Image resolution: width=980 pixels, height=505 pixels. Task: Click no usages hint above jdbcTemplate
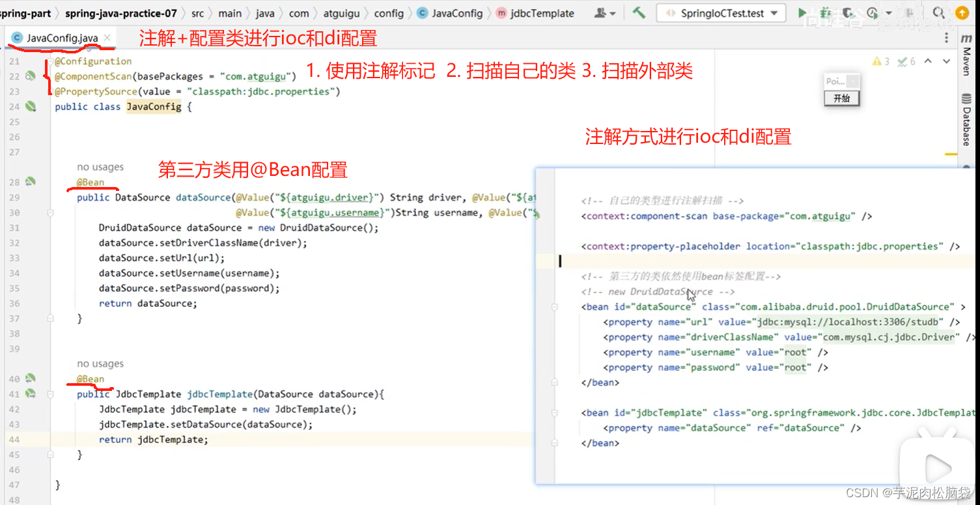100,364
